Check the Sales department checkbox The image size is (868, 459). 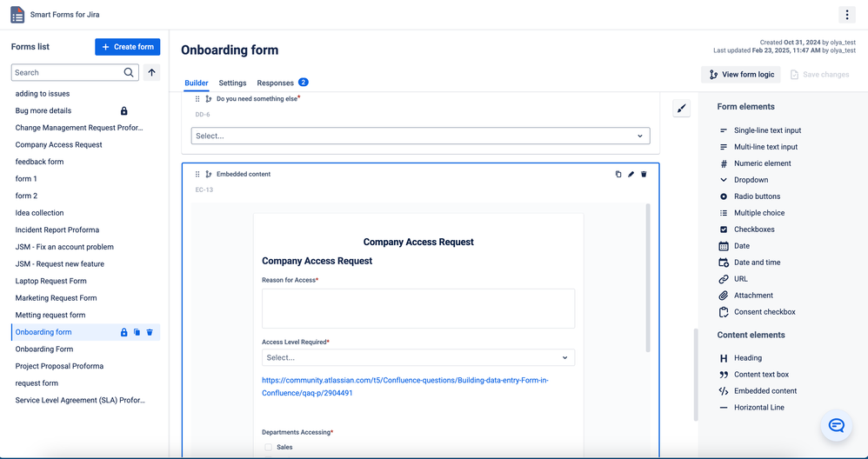click(x=269, y=448)
